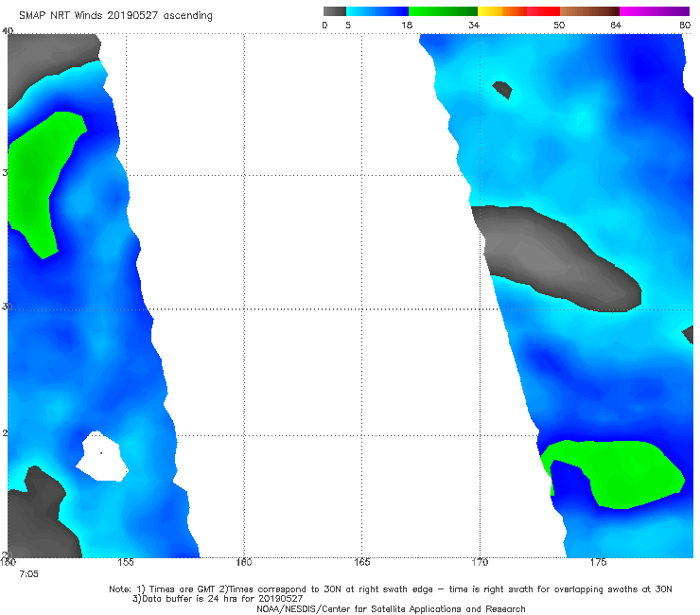The height and width of the screenshot is (615, 700).
Task: Click the gray segment of the color bar
Action: pyautogui.click(x=334, y=11)
